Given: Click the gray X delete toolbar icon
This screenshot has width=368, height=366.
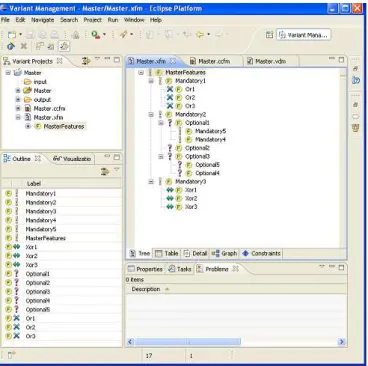Looking at the screenshot, I should tap(24, 46).
